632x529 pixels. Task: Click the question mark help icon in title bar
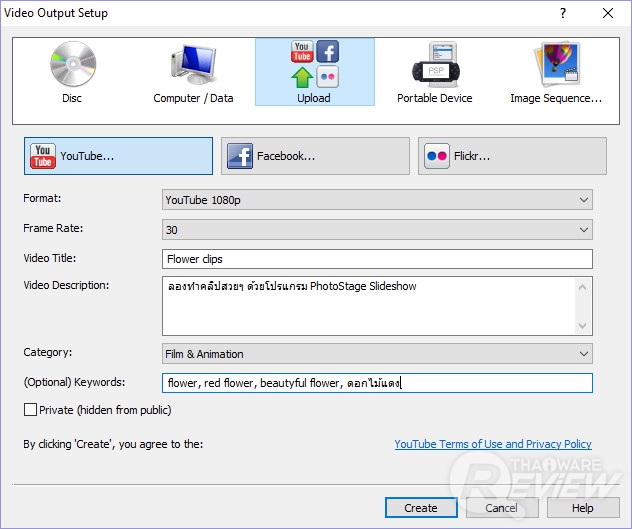pyautogui.click(x=563, y=13)
